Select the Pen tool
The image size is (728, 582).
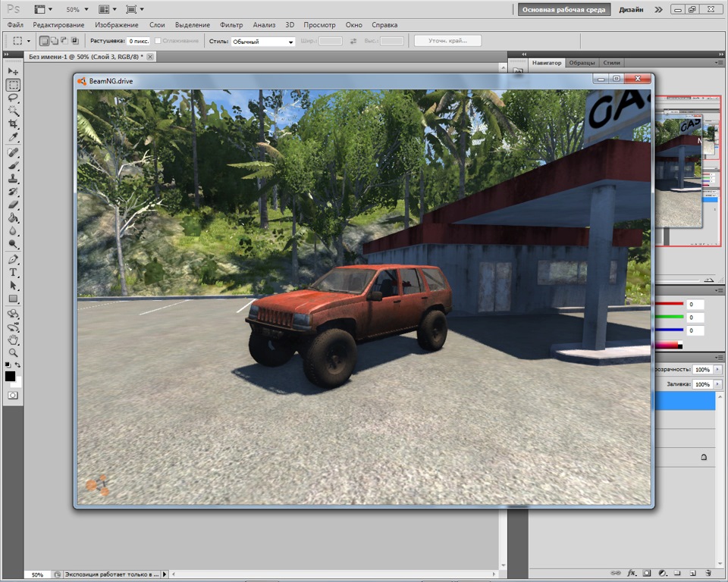13,259
